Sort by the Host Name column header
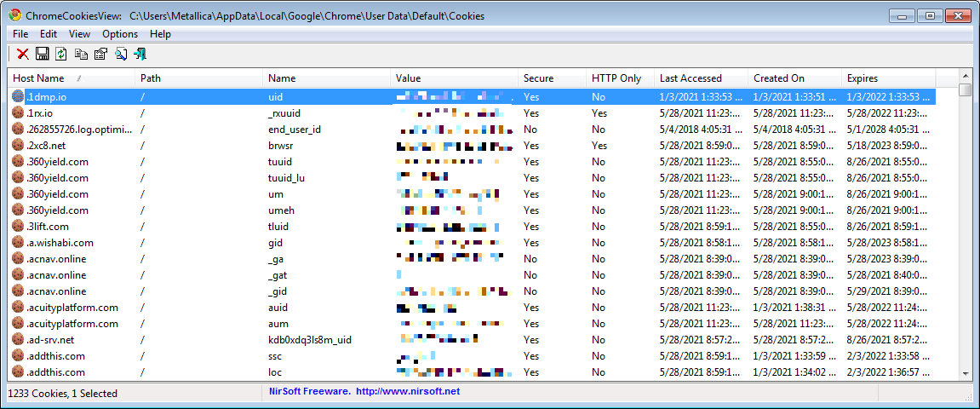The width and height of the screenshot is (980, 409). click(72, 78)
